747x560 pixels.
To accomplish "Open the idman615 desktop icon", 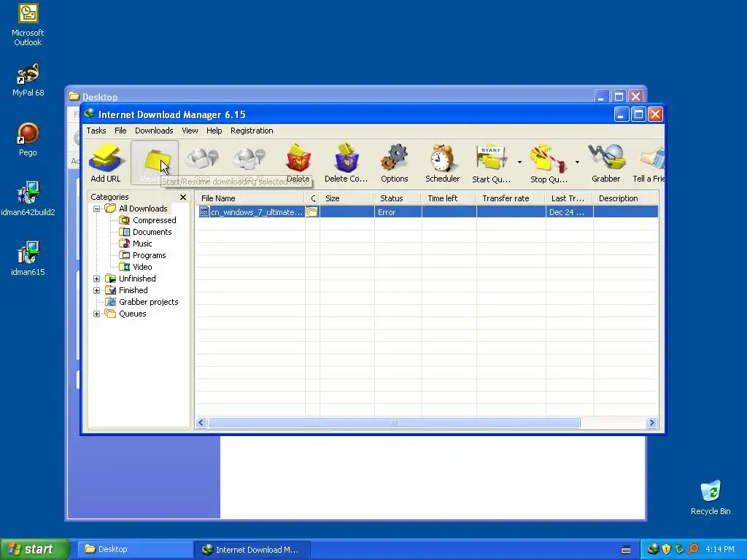I will (28, 259).
